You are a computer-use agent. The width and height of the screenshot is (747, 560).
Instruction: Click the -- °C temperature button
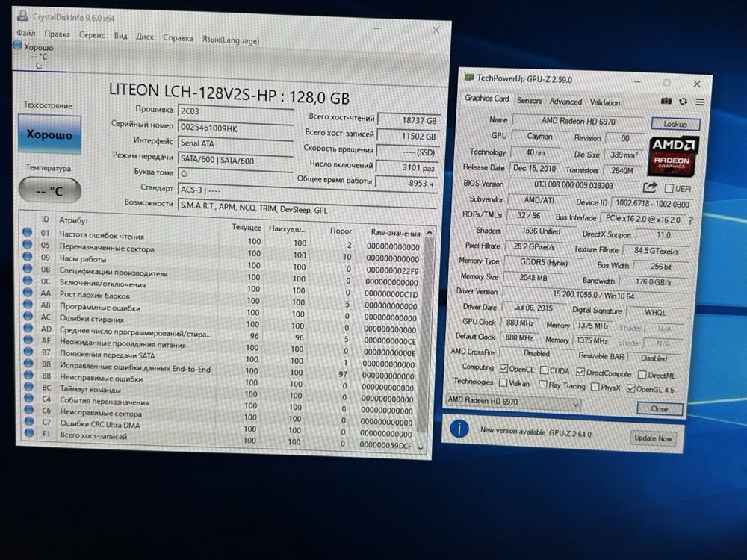point(49,190)
